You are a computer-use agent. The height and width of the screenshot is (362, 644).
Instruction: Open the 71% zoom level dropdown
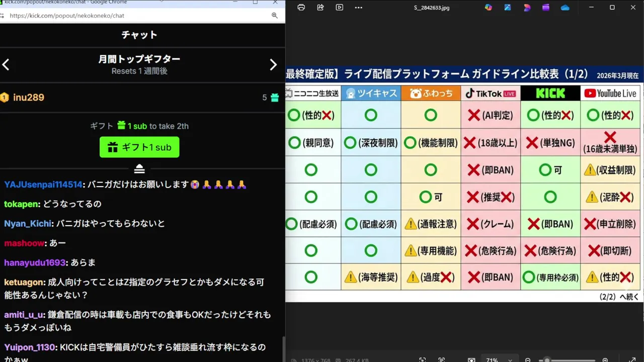pyautogui.click(x=499, y=360)
